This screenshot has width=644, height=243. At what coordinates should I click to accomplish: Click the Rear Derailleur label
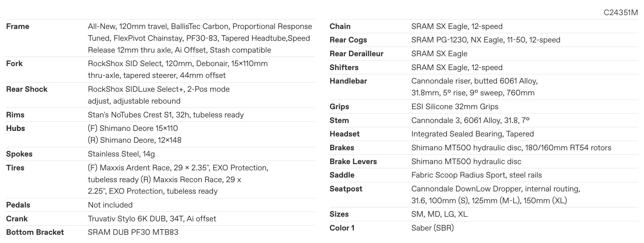point(356,54)
